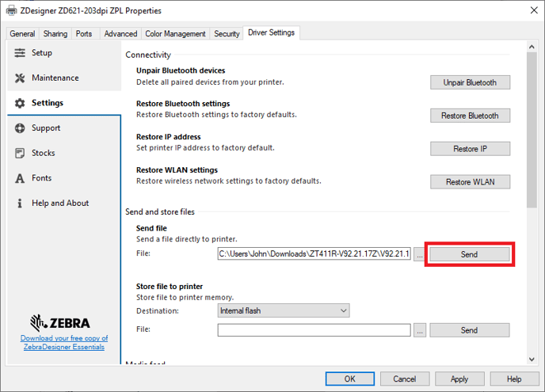Open ZebraDesigner Essentials download link
545x392 pixels.
[64, 342]
